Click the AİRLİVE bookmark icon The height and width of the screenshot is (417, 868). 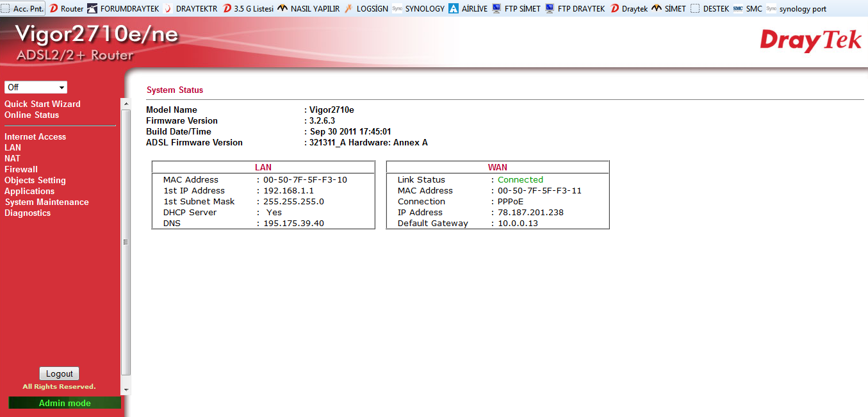[454, 9]
